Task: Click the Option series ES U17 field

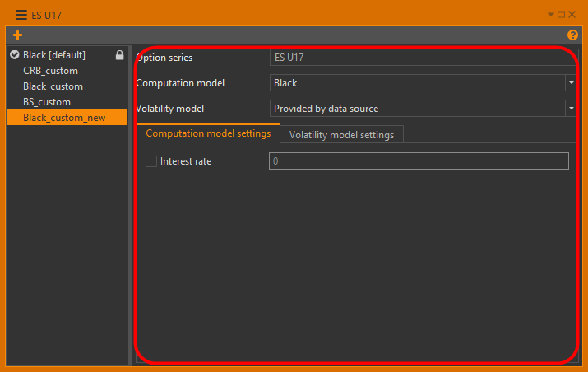Action: point(419,58)
